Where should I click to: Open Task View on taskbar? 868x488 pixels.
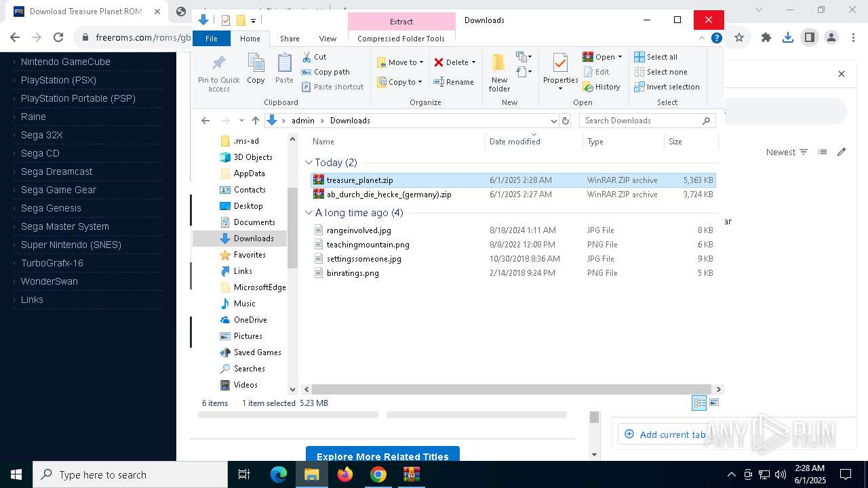pyautogui.click(x=245, y=474)
